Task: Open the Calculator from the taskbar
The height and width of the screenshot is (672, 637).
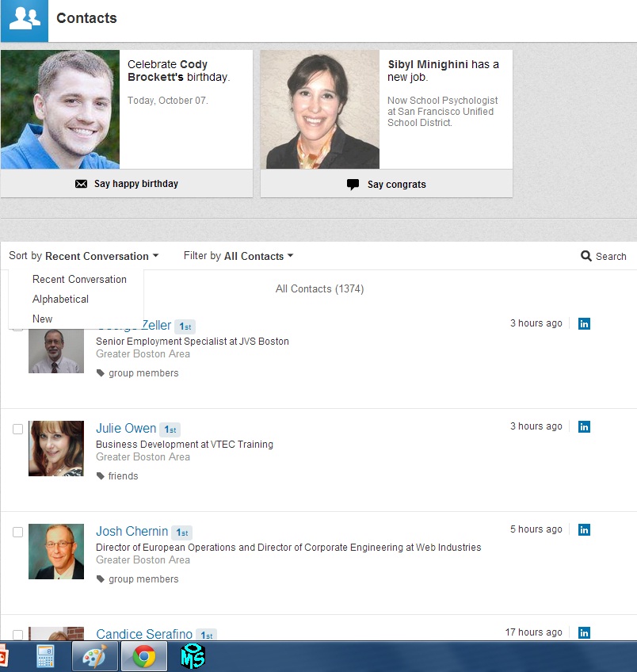Action: click(45, 656)
